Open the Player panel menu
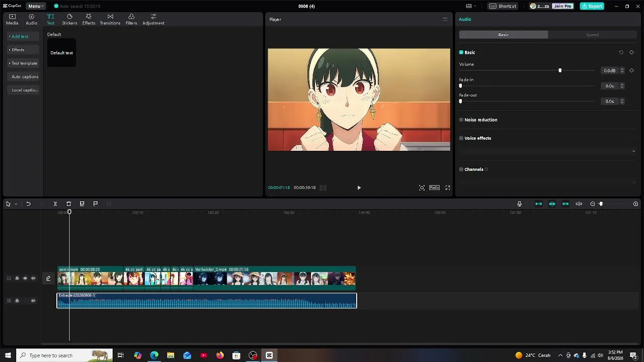 coord(445,19)
